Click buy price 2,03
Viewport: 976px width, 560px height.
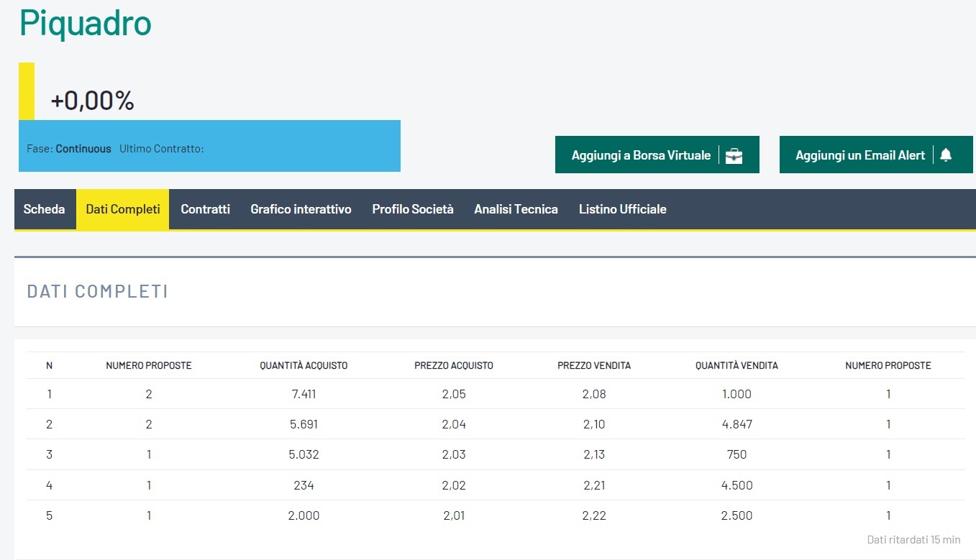pos(454,454)
